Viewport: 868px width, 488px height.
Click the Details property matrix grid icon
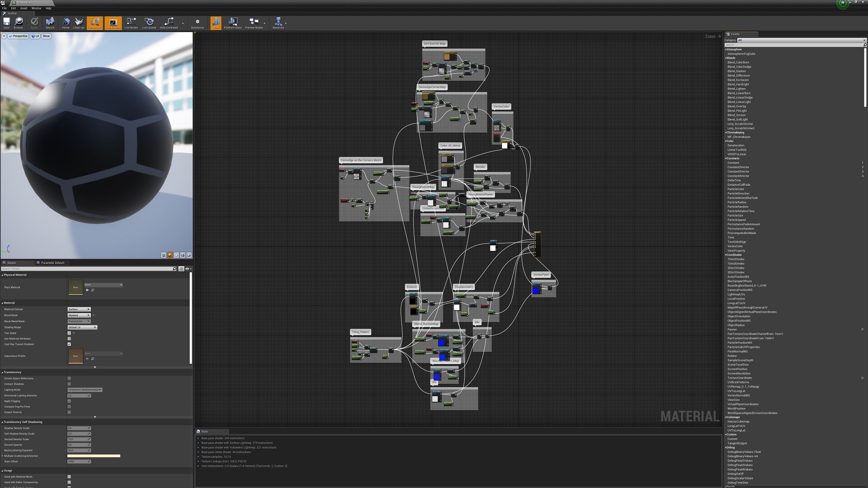tap(181, 269)
